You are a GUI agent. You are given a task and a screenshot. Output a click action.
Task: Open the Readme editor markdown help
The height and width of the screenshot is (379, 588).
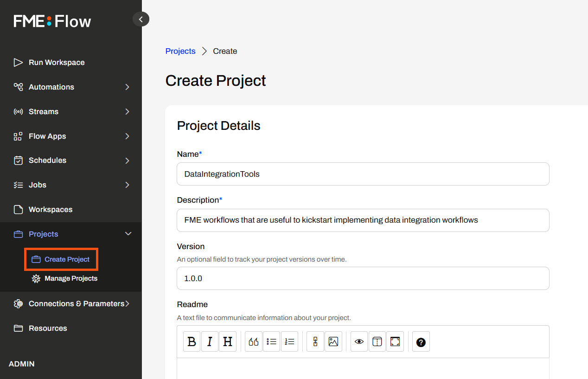click(x=421, y=342)
